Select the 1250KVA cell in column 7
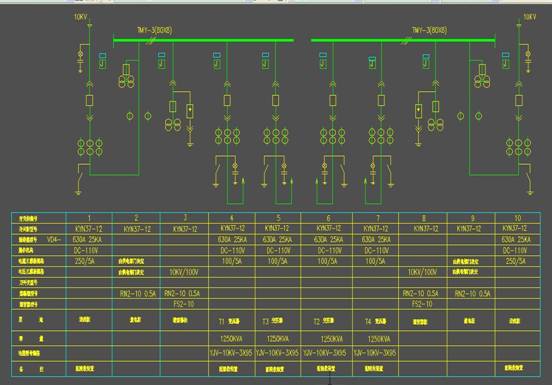The width and height of the screenshot is (552, 385). click(x=379, y=339)
